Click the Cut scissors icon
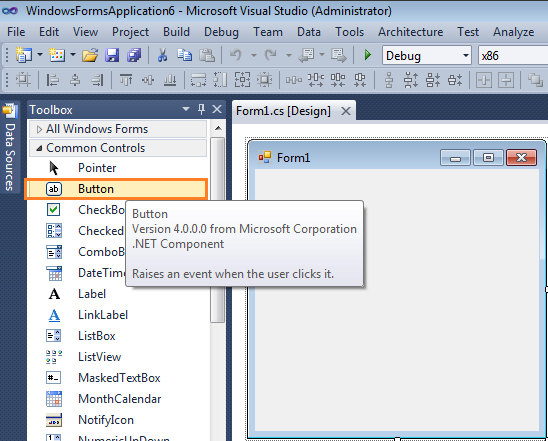Viewport: 548px width, 441px height. pyautogui.click(x=162, y=55)
